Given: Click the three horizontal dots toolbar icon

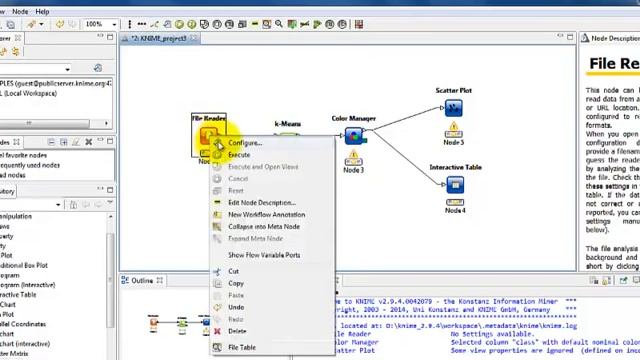Looking at the screenshot, I should click(142, 24).
